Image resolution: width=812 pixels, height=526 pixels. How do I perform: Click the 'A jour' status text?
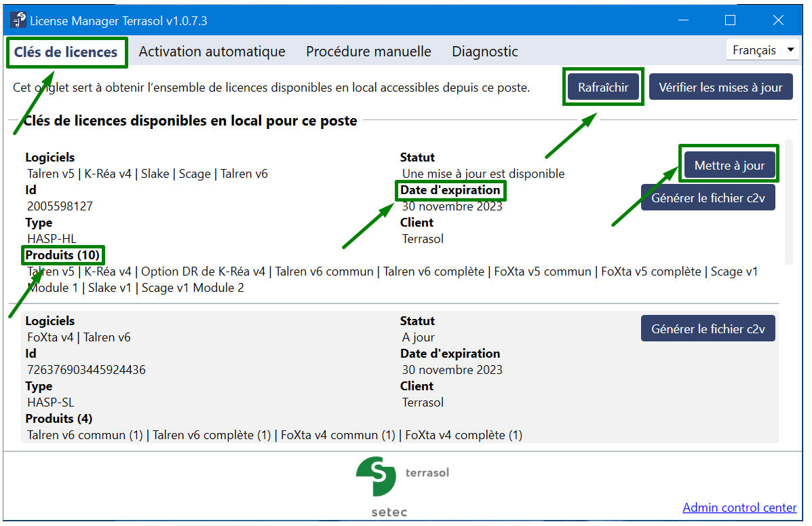419,337
